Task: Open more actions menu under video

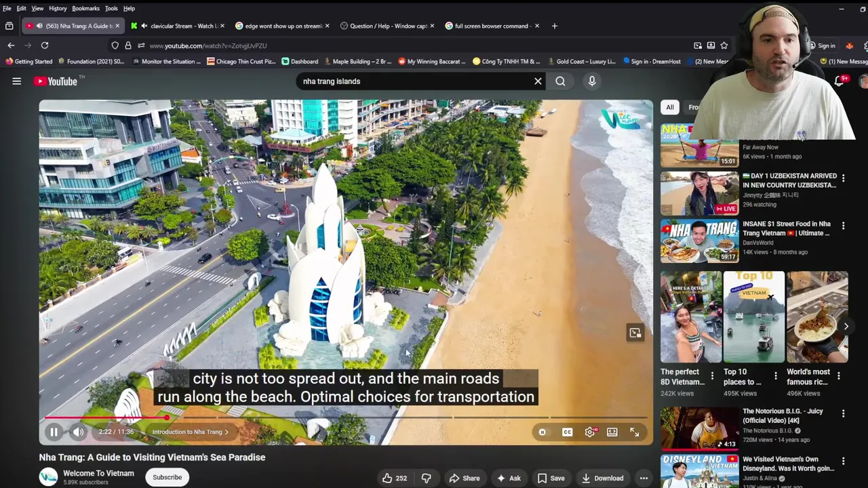Action: click(644, 478)
